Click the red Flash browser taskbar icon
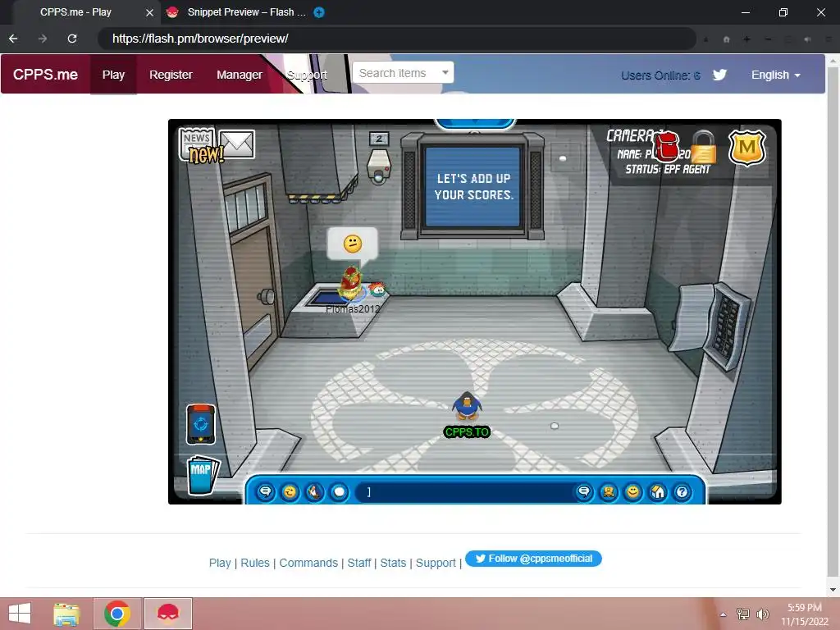Viewport: 840px width, 630px height. [x=167, y=614]
